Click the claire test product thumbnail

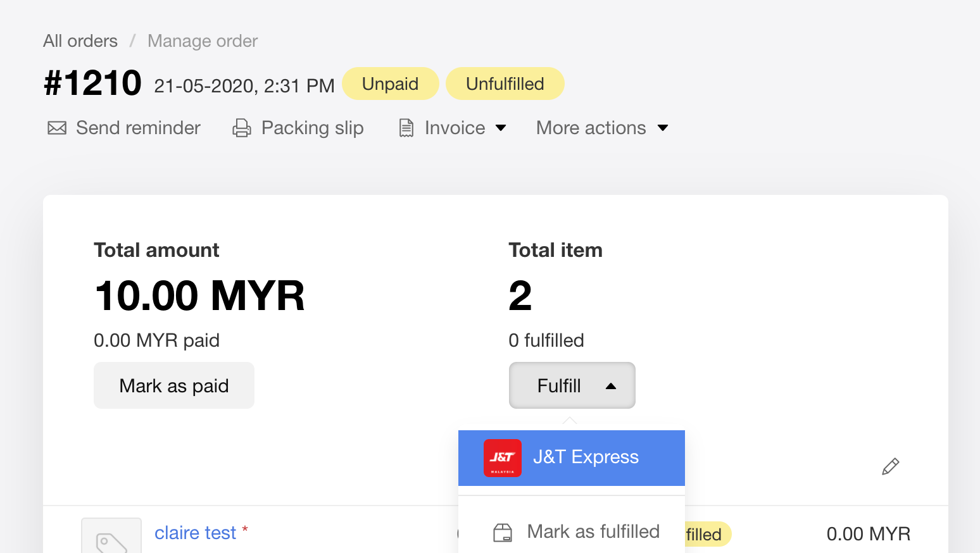pyautogui.click(x=111, y=537)
